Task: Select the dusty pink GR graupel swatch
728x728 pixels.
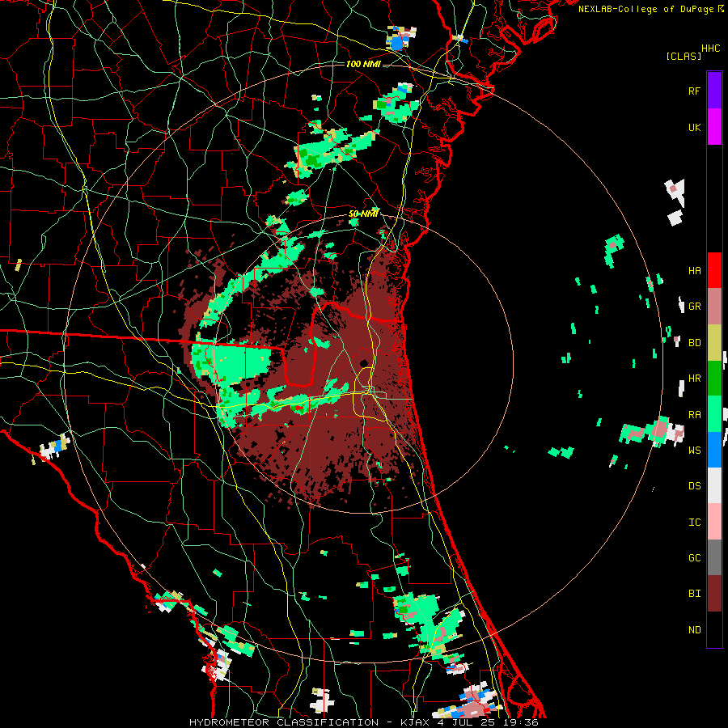Action: (714, 307)
